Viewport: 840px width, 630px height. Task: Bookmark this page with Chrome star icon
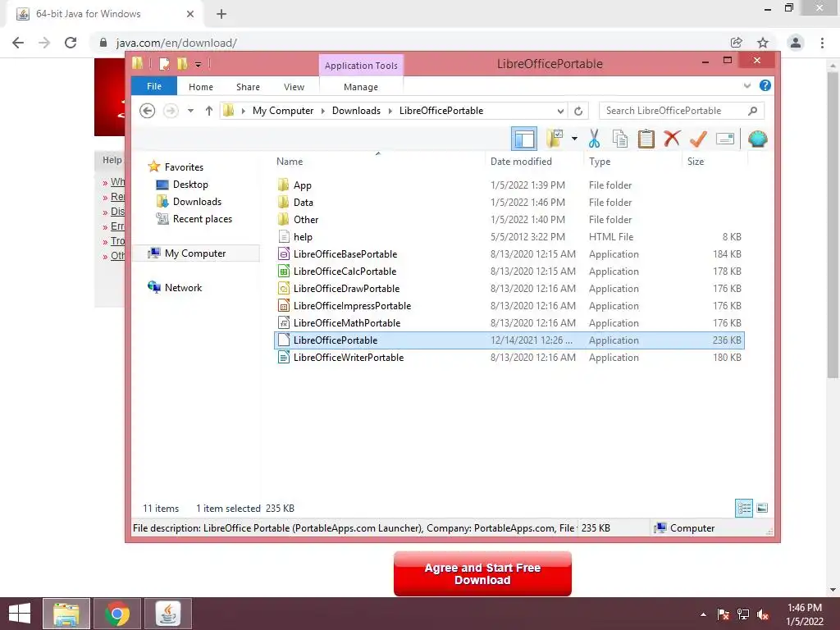763,43
